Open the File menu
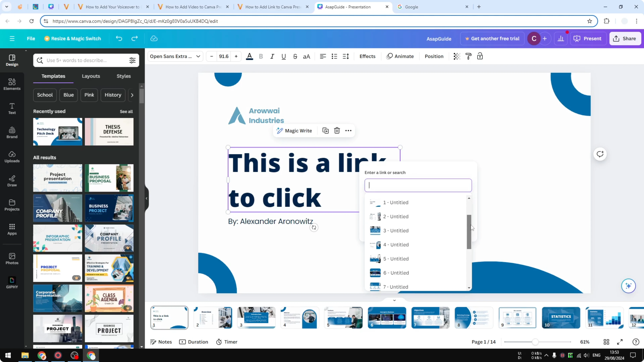644x362 pixels. click(x=31, y=38)
